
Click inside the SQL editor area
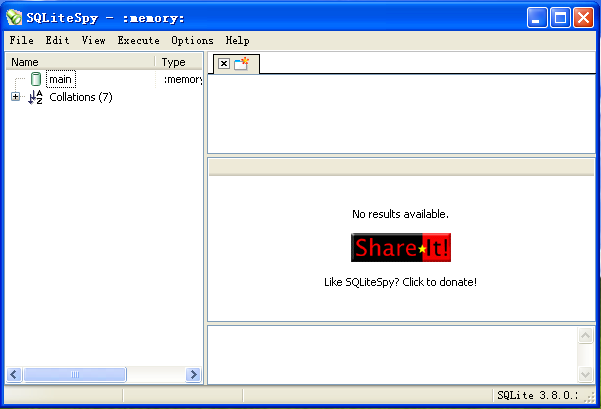click(401, 114)
